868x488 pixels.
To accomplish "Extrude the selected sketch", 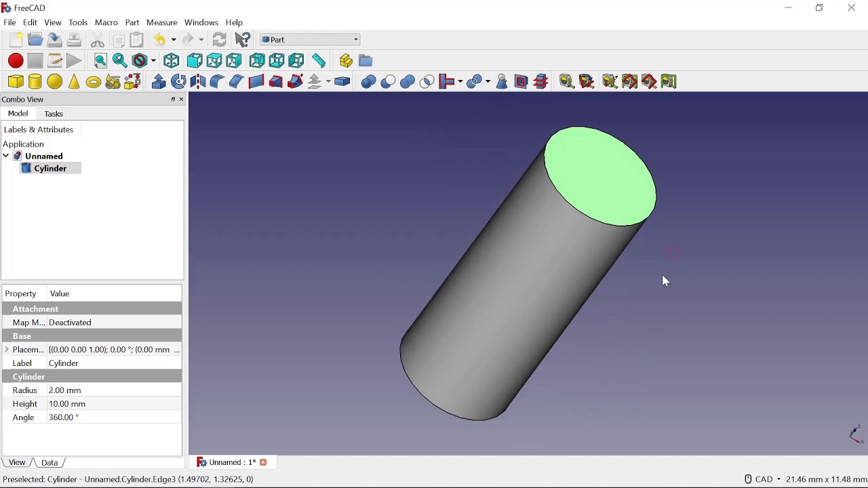I will [159, 82].
